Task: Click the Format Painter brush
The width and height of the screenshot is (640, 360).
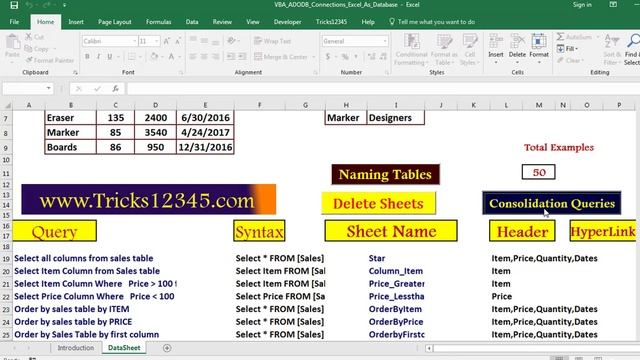Action: [29, 60]
